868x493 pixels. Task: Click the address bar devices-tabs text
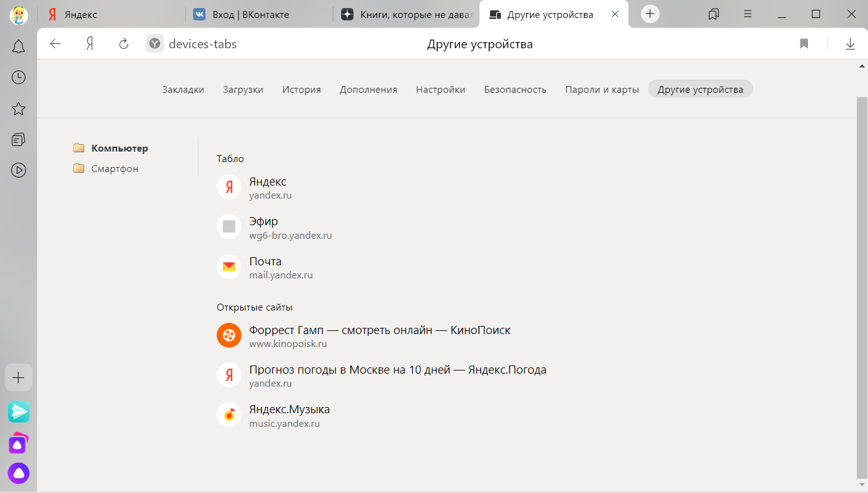coord(202,44)
